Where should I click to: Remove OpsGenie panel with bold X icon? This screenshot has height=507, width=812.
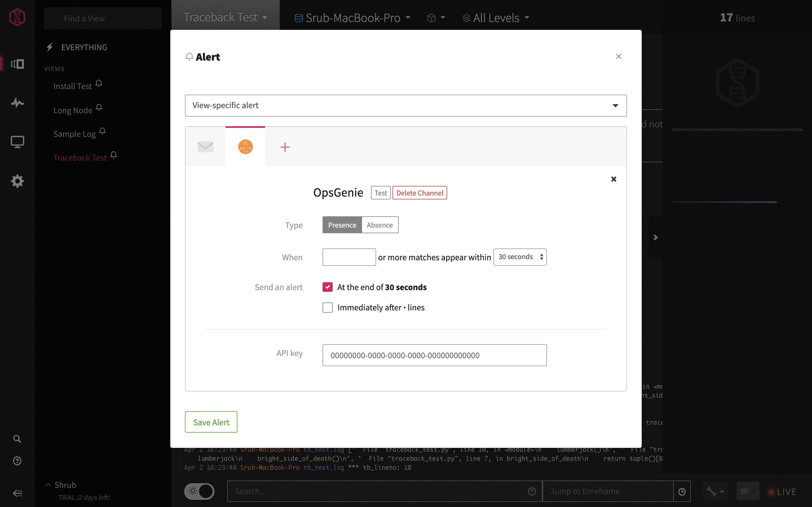click(613, 179)
